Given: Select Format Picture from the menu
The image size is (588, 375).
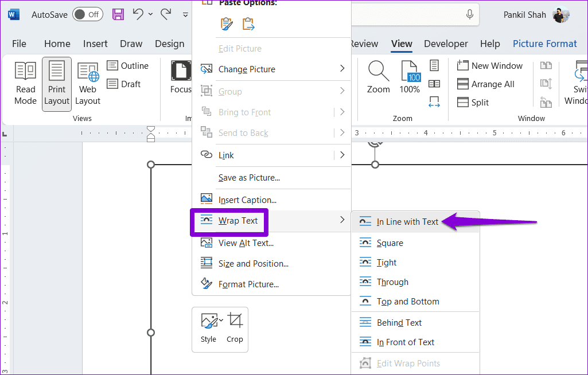Looking at the screenshot, I should (247, 284).
